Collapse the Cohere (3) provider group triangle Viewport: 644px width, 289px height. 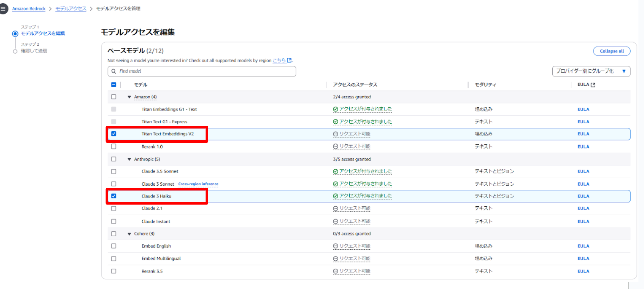(129, 234)
